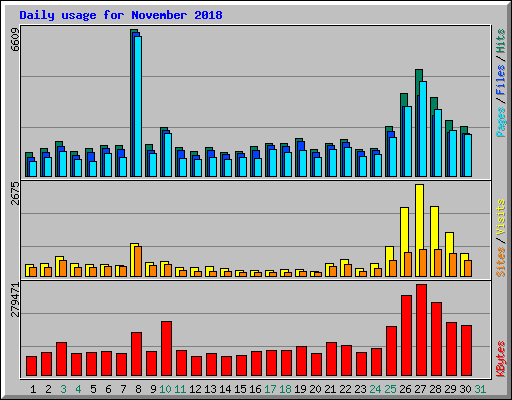512x400 pixels.
Task: Click the red KBytes bar for day 3
Action: click(x=61, y=359)
